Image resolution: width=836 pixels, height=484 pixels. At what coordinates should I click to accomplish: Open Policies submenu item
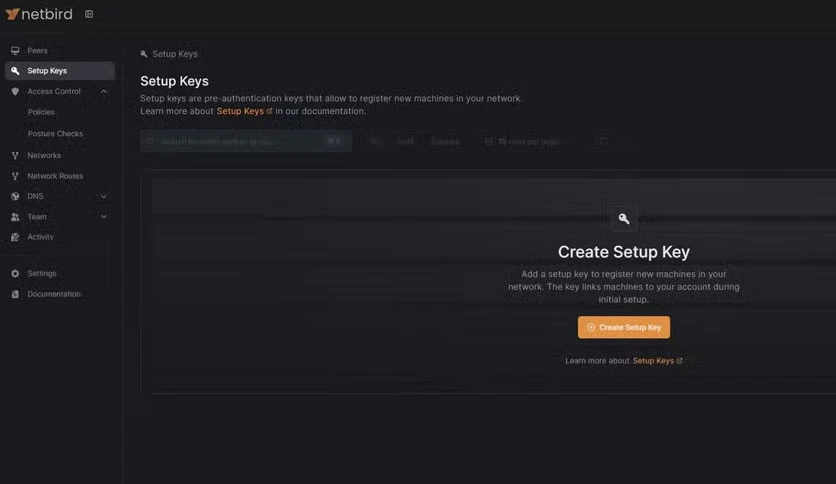click(41, 112)
